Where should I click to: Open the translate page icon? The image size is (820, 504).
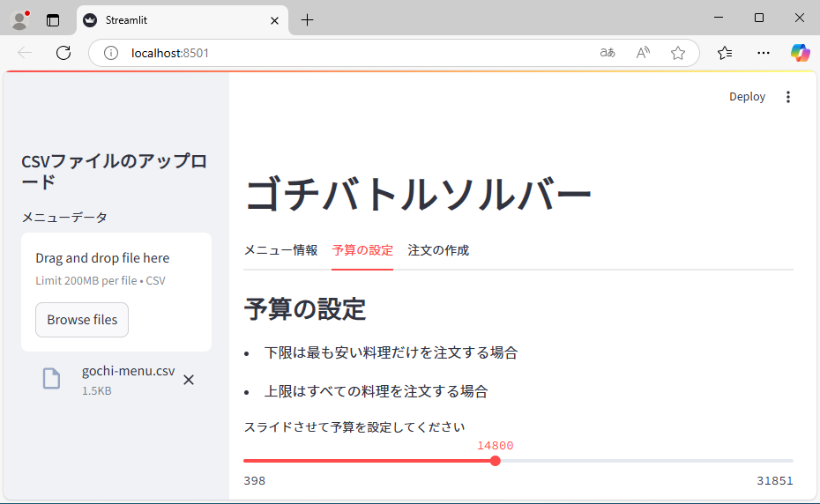click(608, 53)
